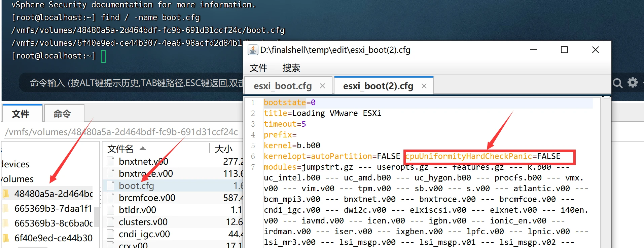Select folder 665369b3-7daa1f1 in tree
The image size is (644, 248).
coord(53,208)
